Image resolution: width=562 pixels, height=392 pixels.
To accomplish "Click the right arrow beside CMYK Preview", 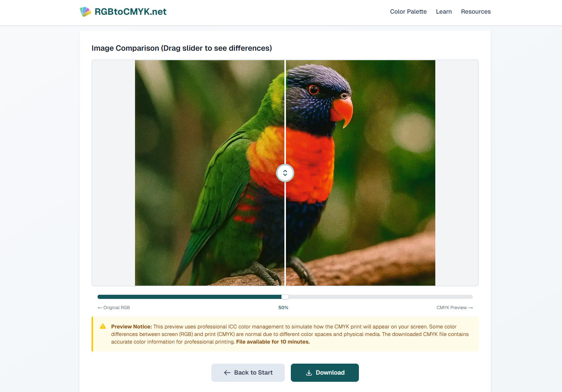I will point(470,308).
